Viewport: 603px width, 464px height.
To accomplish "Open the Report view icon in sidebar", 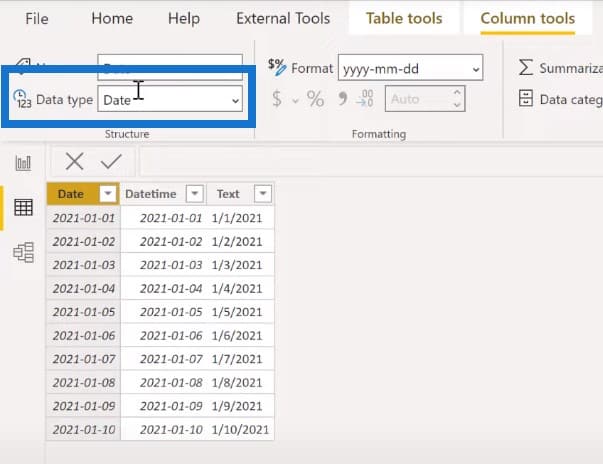I will tap(23, 163).
